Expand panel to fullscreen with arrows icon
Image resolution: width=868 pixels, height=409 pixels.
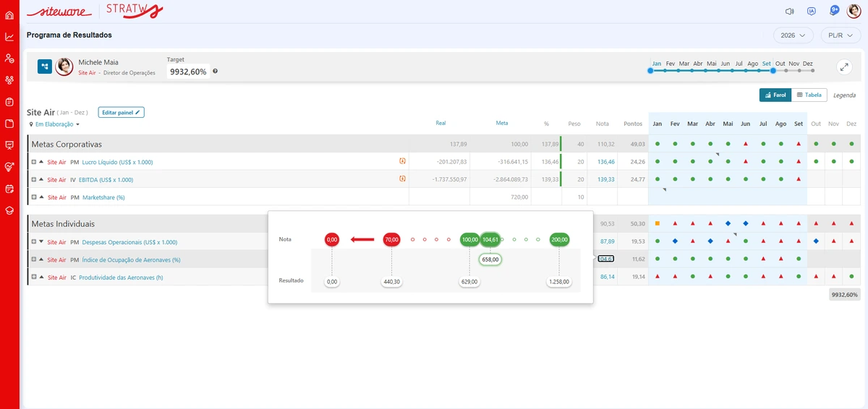pos(844,66)
